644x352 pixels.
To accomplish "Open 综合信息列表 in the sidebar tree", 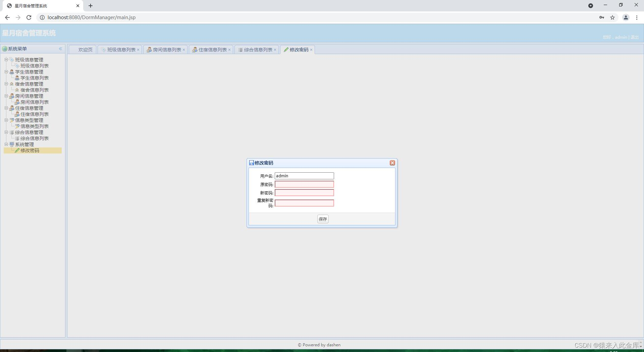I will click(x=35, y=138).
